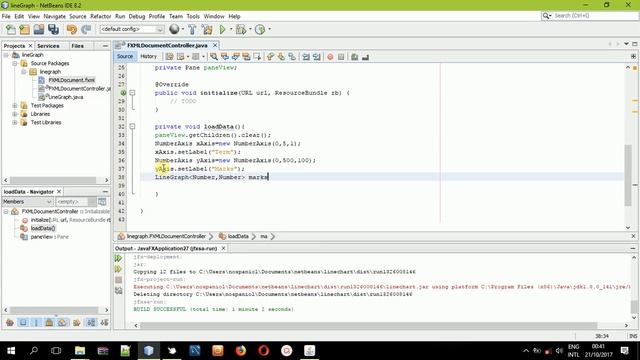
Task: Open the Run menu
Action: (x=120, y=16)
